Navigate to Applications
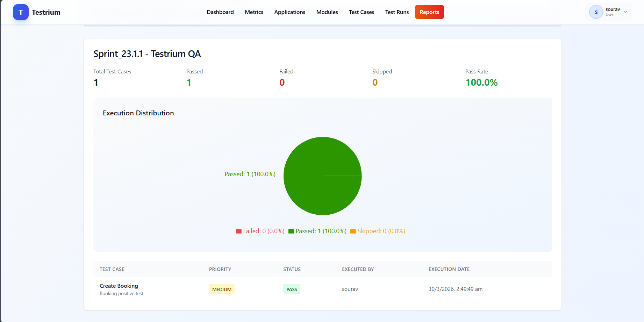The height and width of the screenshot is (322, 644). pos(289,12)
